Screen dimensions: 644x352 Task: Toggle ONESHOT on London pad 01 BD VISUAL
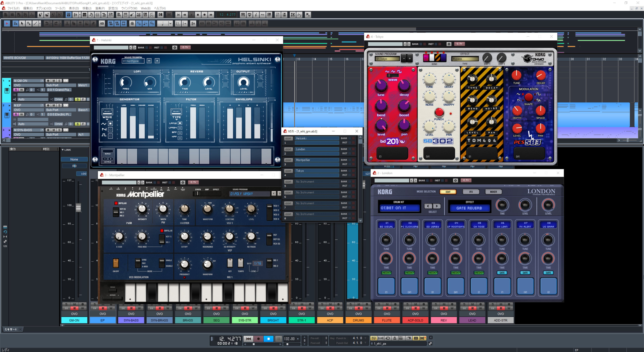click(386, 273)
